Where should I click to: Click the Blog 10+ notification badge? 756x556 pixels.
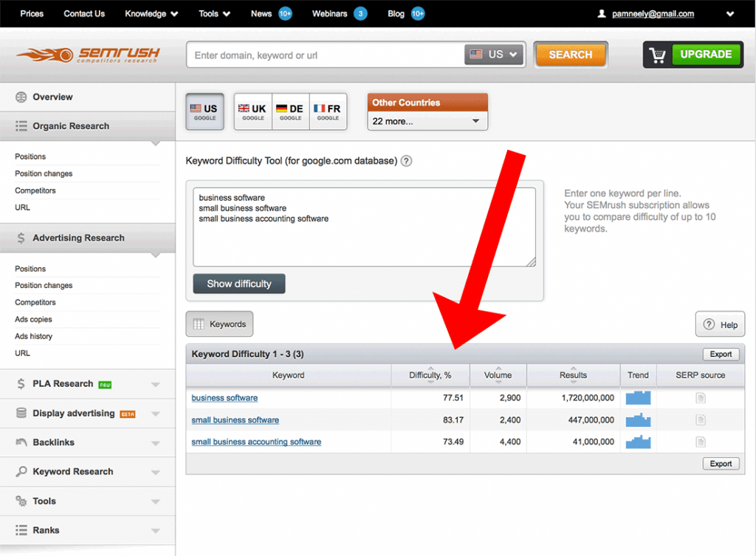tap(418, 13)
